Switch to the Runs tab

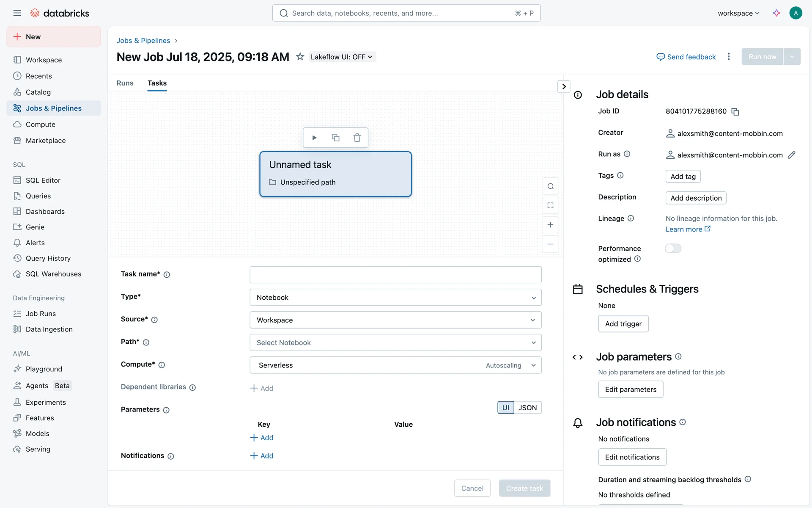click(x=125, y=83)
